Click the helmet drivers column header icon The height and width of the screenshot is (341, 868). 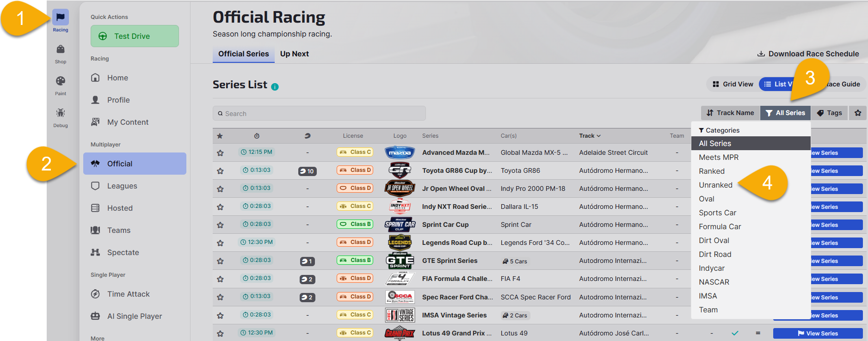tap(308, 136)
